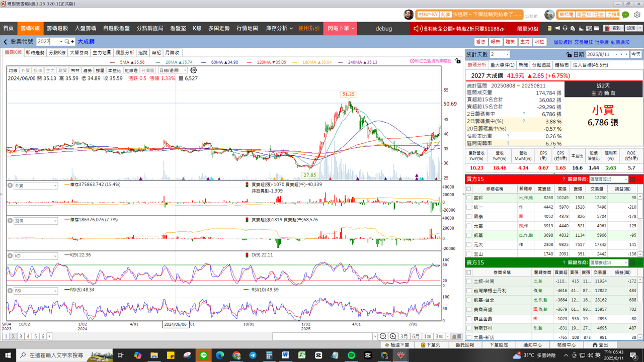This screenshot has height=362, width=644.
Task: Click the plus icon beside stock search
Action: click(72, 42)
